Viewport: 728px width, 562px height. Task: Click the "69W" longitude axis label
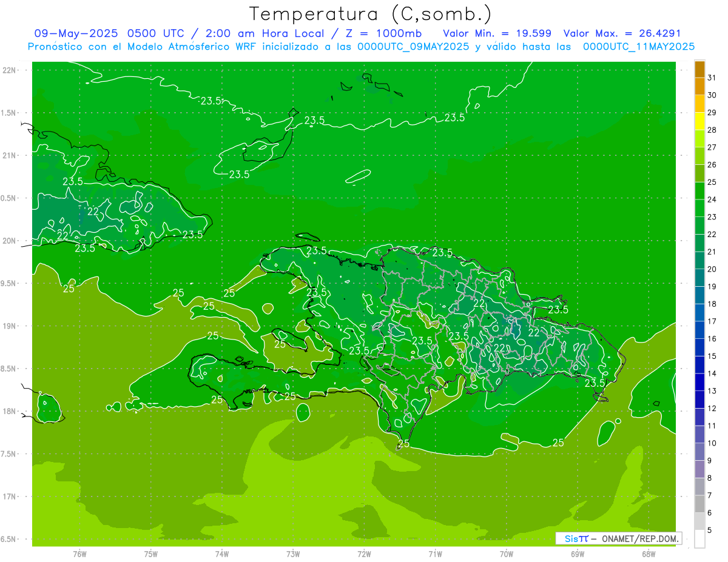tap(578, 554)
